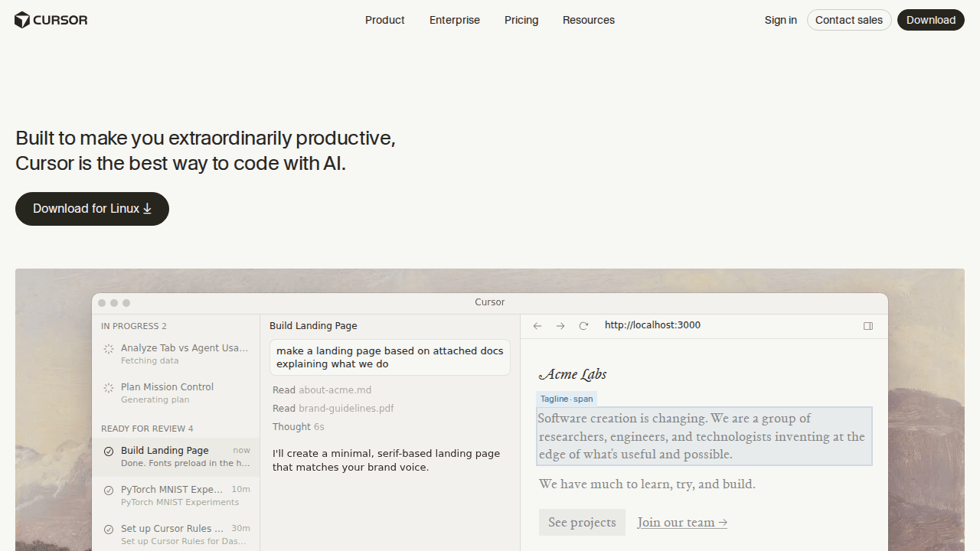Click the localhost:3000 address field
980x551 pixels.
(652, 325)
